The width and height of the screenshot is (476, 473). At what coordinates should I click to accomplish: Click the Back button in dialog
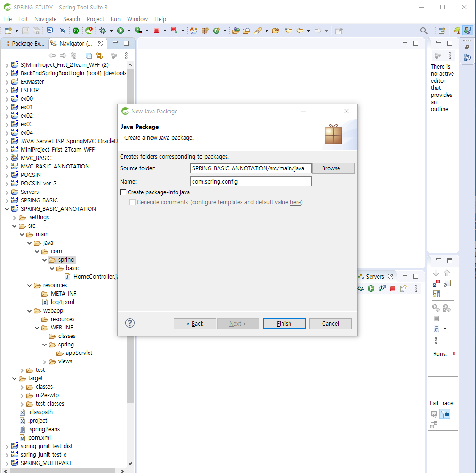[x=195, y=323]
